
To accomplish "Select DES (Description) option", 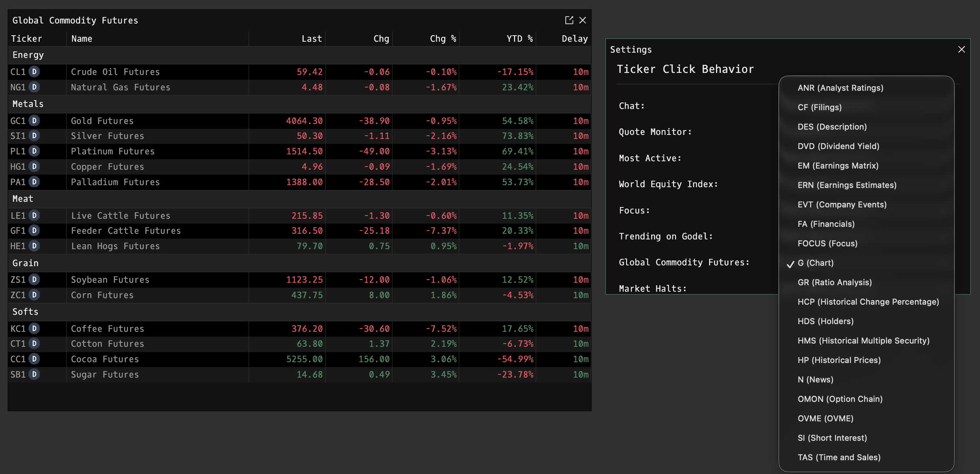I will point(866,127).
